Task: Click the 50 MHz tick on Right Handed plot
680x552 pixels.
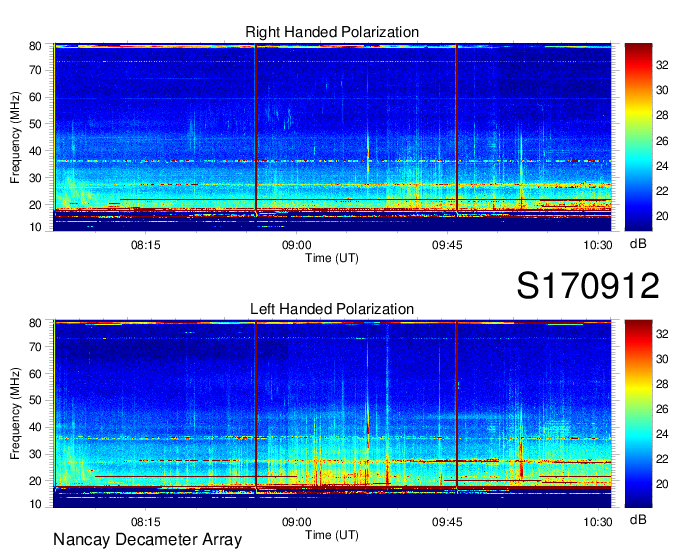Action: (x=35, y=124)
